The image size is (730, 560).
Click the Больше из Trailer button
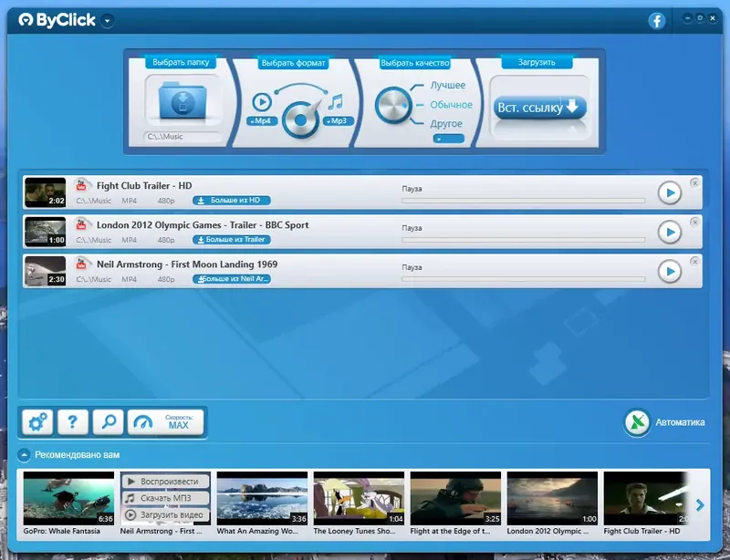pos(232,240)
